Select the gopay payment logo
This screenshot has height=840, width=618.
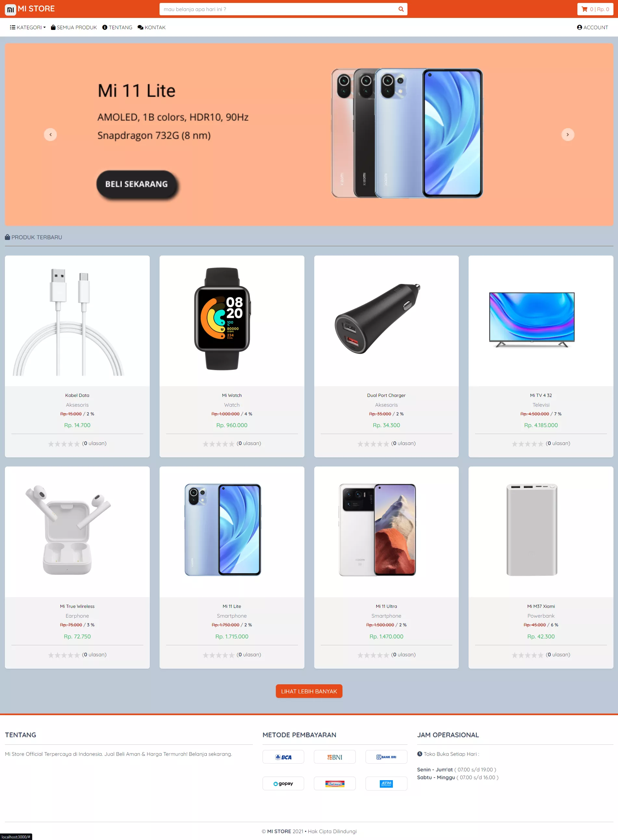[283, 783]
